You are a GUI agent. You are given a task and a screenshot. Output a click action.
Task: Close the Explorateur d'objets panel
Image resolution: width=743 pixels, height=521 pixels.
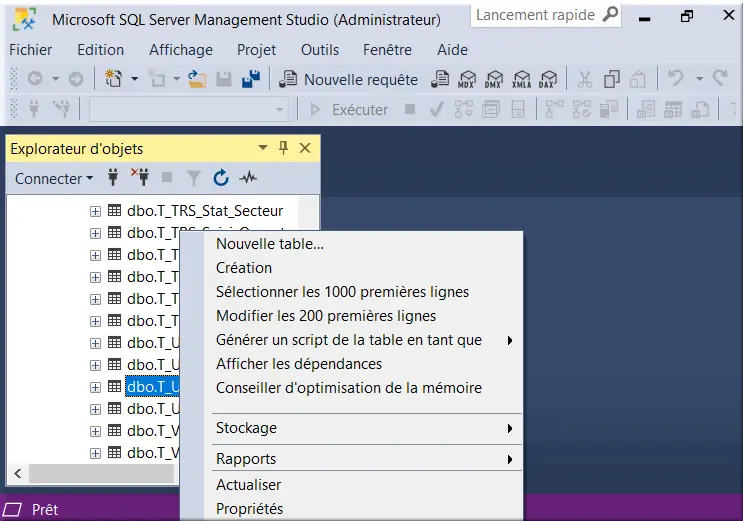[305, 148]
